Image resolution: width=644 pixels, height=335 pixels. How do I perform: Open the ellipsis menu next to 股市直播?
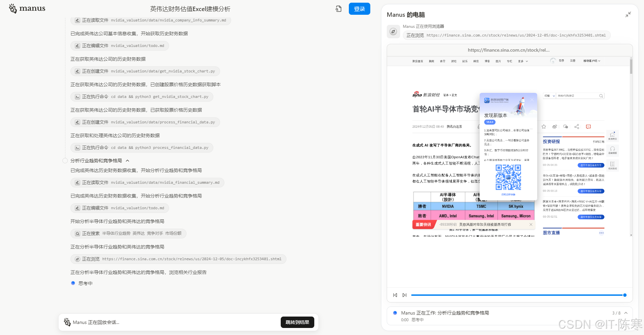coord(601,233)
